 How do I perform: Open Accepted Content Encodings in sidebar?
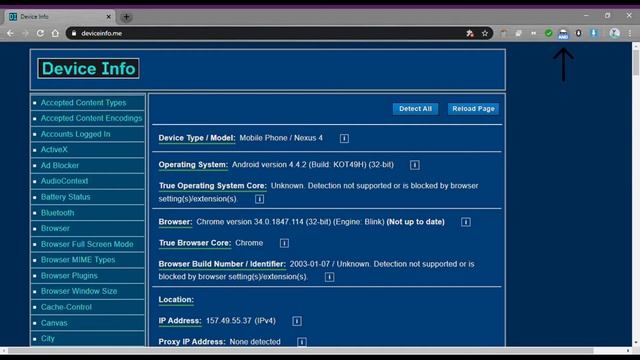coord(91,118)
